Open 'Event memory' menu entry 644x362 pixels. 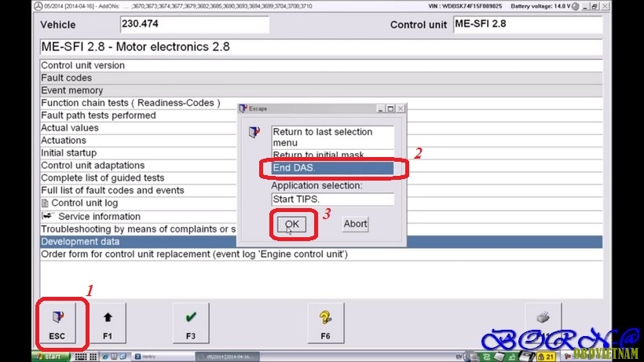coord(321,90)
